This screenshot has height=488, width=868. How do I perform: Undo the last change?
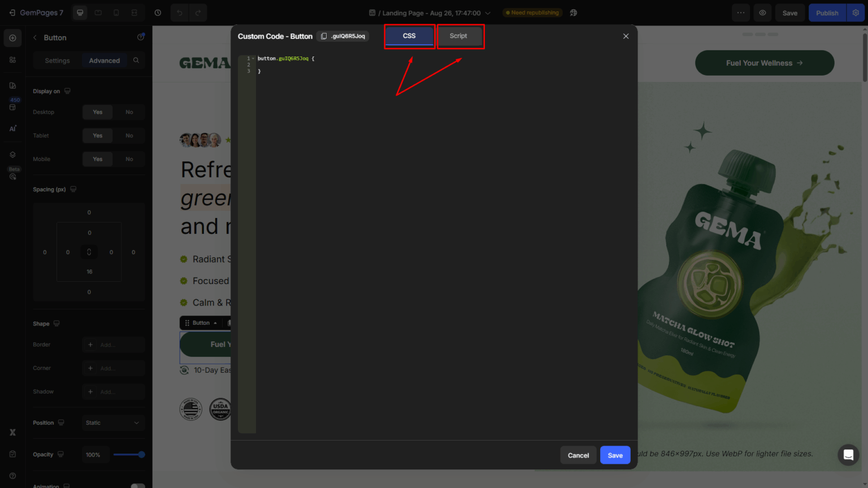click(179, 12)
